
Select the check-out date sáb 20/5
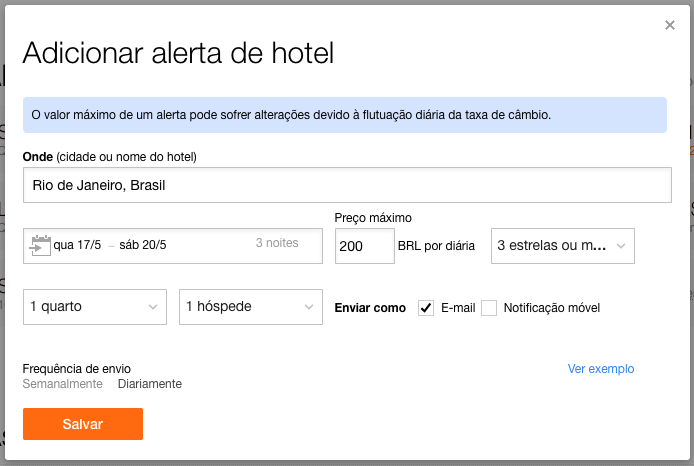(x=143, y=245)
